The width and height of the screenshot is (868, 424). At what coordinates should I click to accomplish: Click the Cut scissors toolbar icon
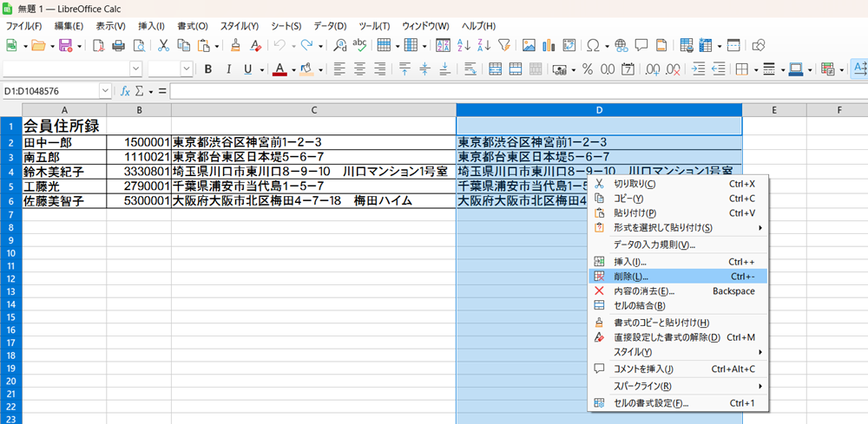[163, 45]
